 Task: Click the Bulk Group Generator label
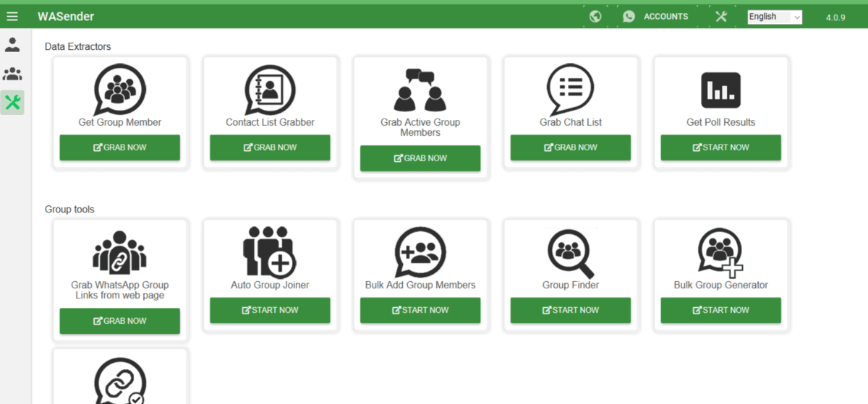(721, 285)
